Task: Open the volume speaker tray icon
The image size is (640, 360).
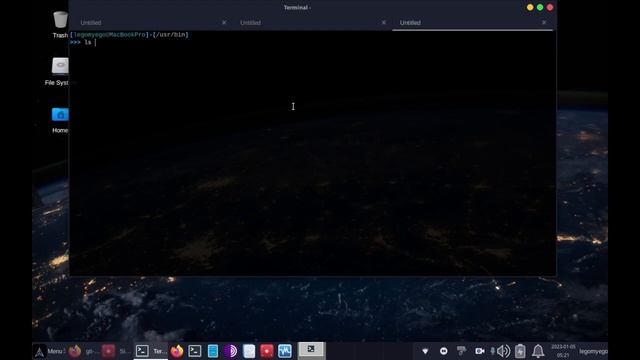Action: pyautogui.click(x=504, y=351)
